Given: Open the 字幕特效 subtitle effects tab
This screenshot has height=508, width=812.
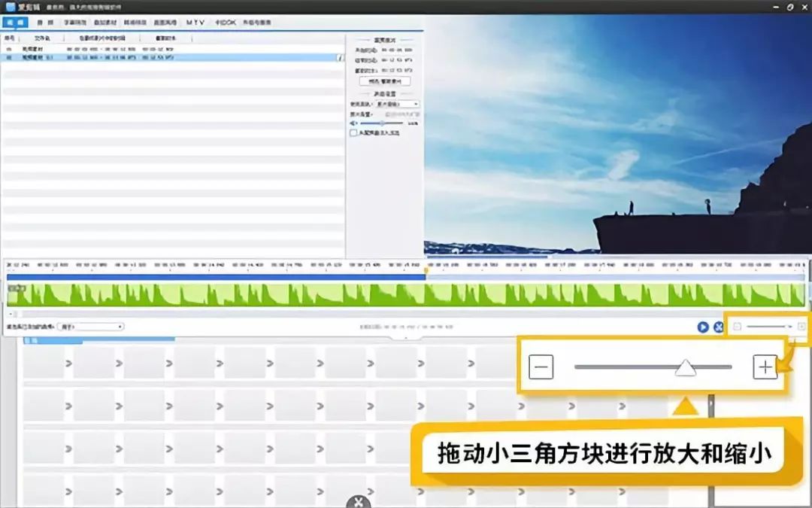Looking at the screenshot, I should tap(75, 23).
